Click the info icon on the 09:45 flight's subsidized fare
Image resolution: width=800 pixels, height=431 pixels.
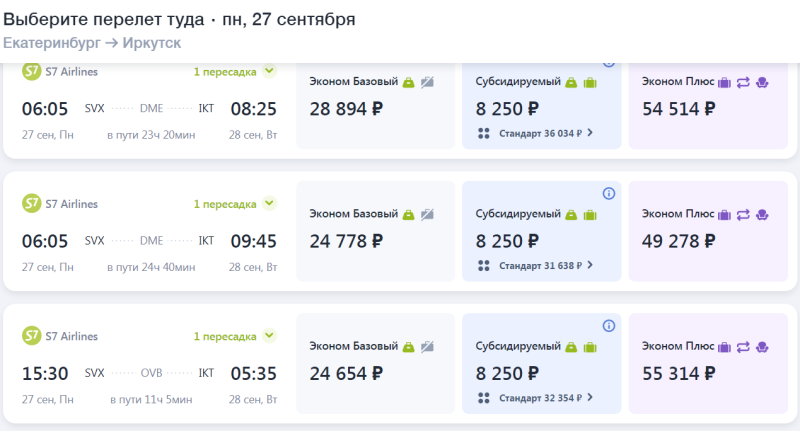(x=609, y=193)
